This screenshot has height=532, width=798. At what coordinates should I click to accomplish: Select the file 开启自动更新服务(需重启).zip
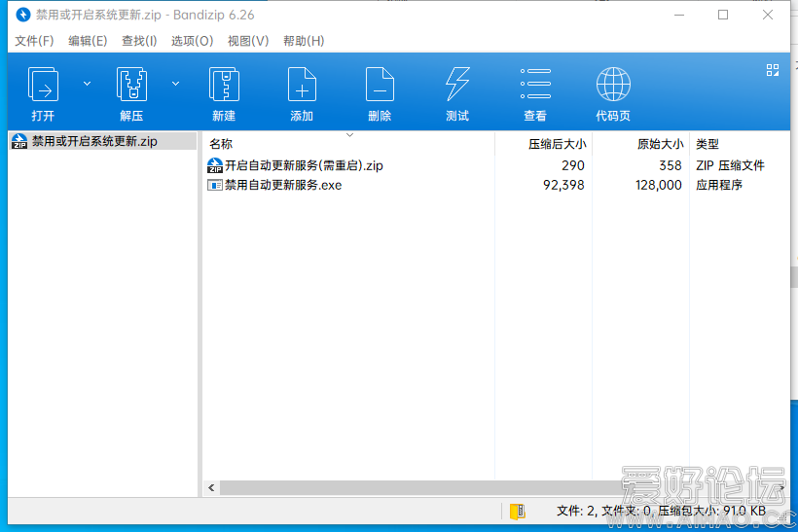tap(304, 165)
